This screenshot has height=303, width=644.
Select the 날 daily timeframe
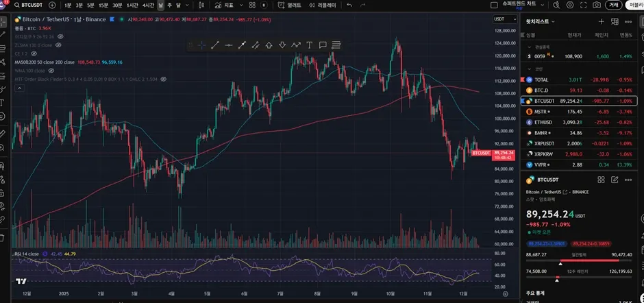[x=161, y=5]
